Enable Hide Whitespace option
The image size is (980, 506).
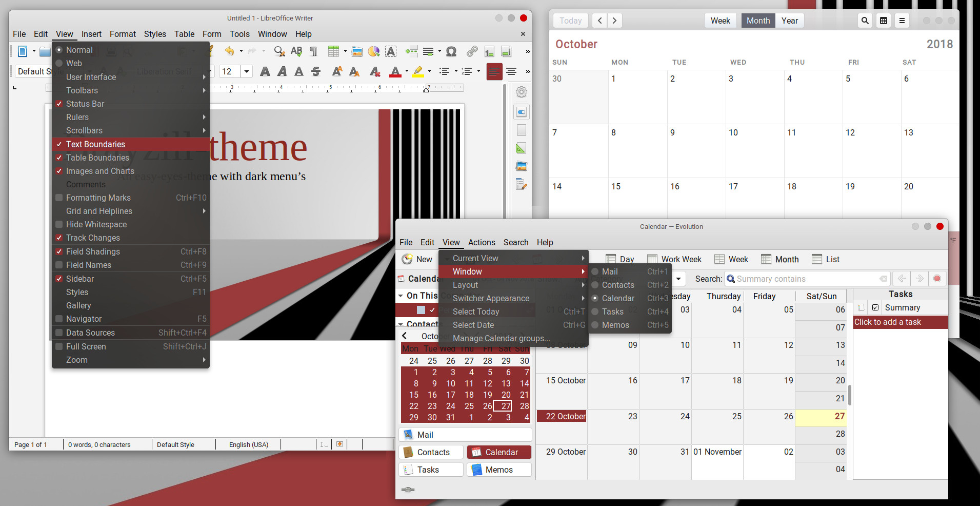(x=59, y=224)
